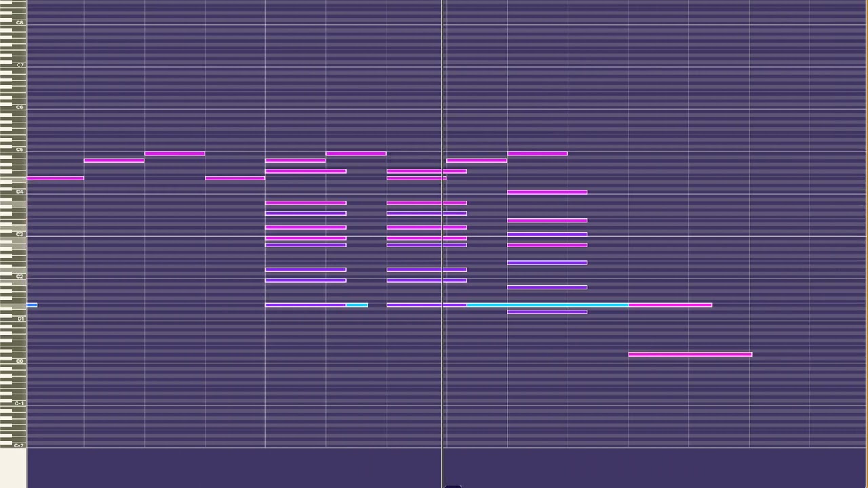Image resolution: width=868 pixels, height=488 pixels.
Task: Click the C2 key on the piano keyboard
Action: click(x=14, y=277)
